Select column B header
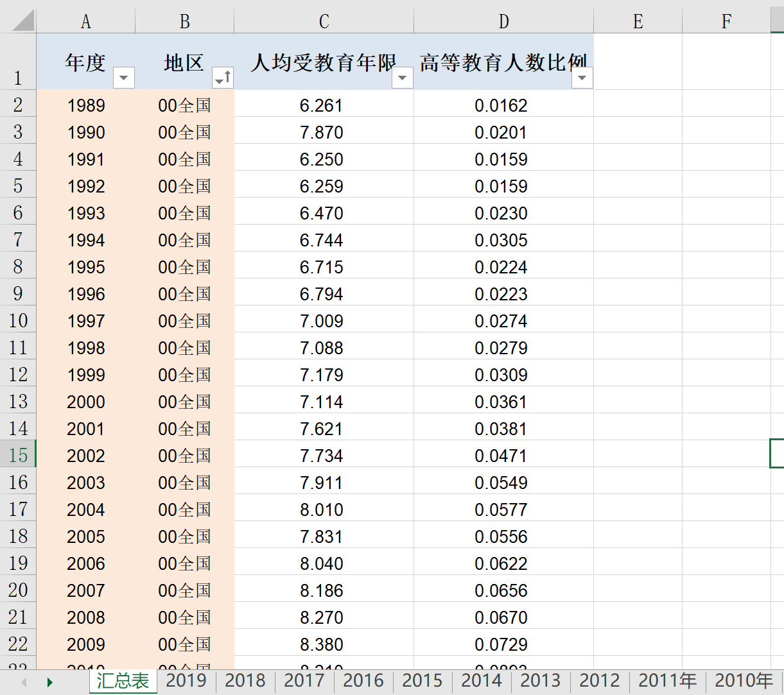Image resolution: width=784 pixels, height=695 pixels. pyautogui.click(x=185, y=21)
